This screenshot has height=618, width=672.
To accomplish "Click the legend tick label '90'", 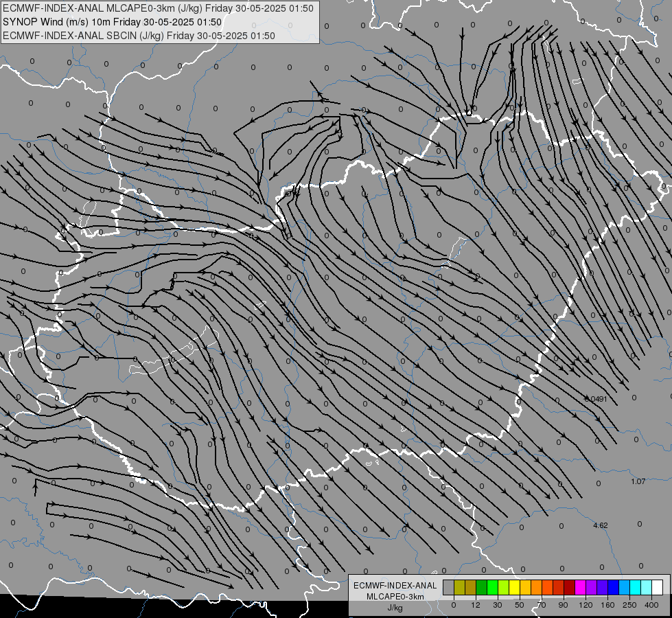I will pyautogui.click(x=563, y=605).
